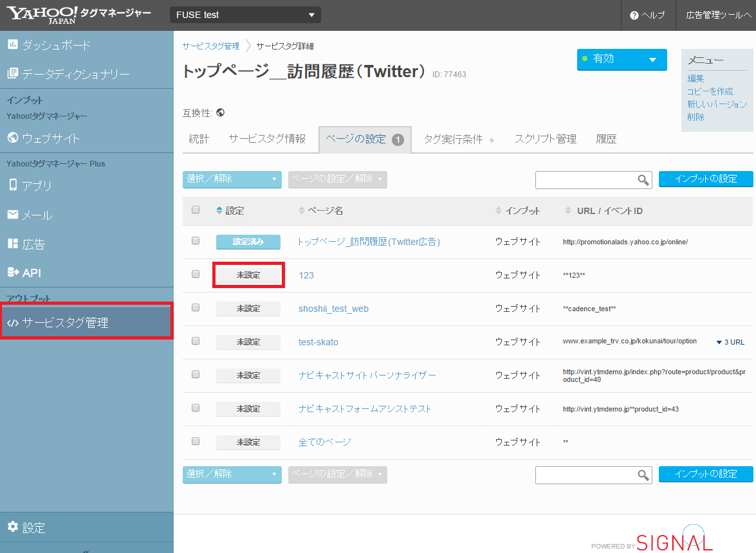This screenshot has height=553, width=756.
Task: Open トップページ_訪問履歴(Twitter広告) page link
Action: click(x=369, y=242)
